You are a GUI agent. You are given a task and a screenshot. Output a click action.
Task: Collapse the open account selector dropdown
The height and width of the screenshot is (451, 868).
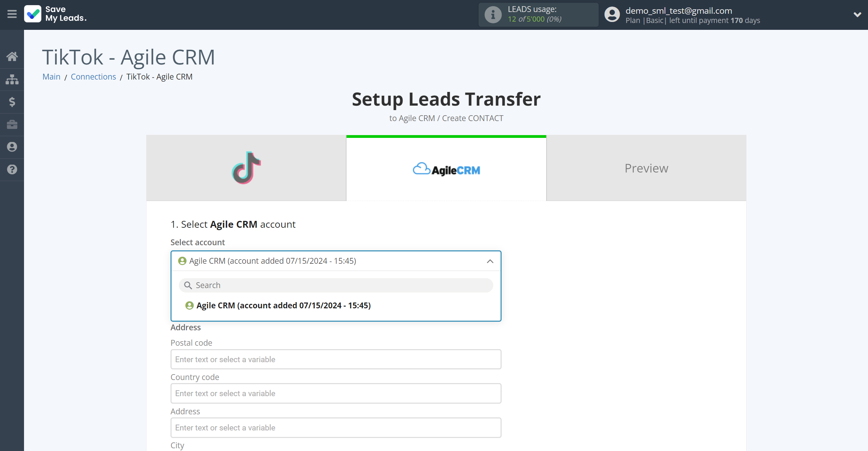[490, 261]
